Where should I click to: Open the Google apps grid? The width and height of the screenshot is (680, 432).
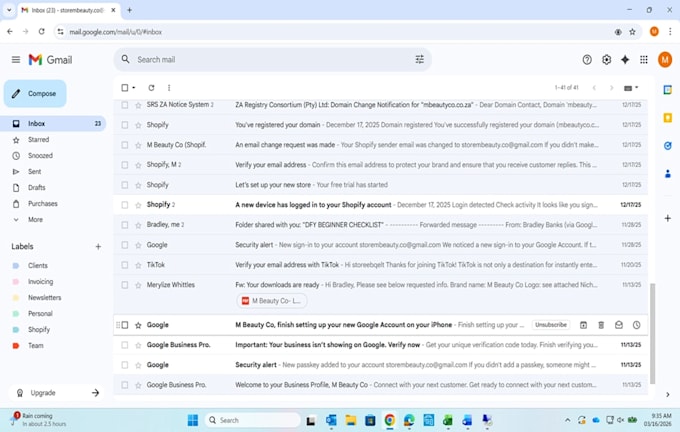pyautogui.click(x=644, y=59)
